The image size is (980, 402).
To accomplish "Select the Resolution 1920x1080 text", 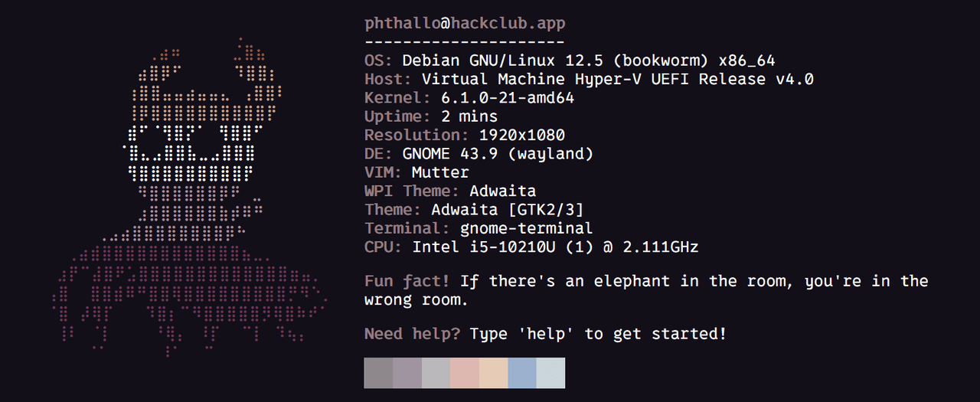I will click(521, 136).
